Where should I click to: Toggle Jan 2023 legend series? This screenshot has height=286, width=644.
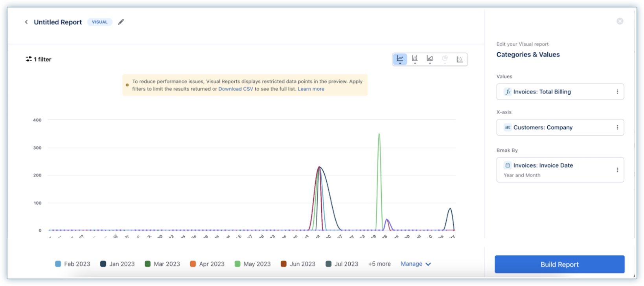pos(118,264)
